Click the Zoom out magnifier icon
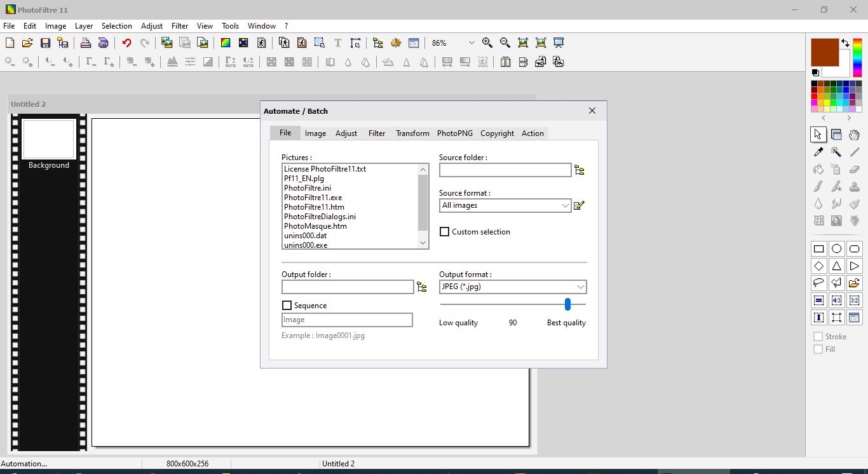This screenshot has width=868, height=474. [505, 43]
